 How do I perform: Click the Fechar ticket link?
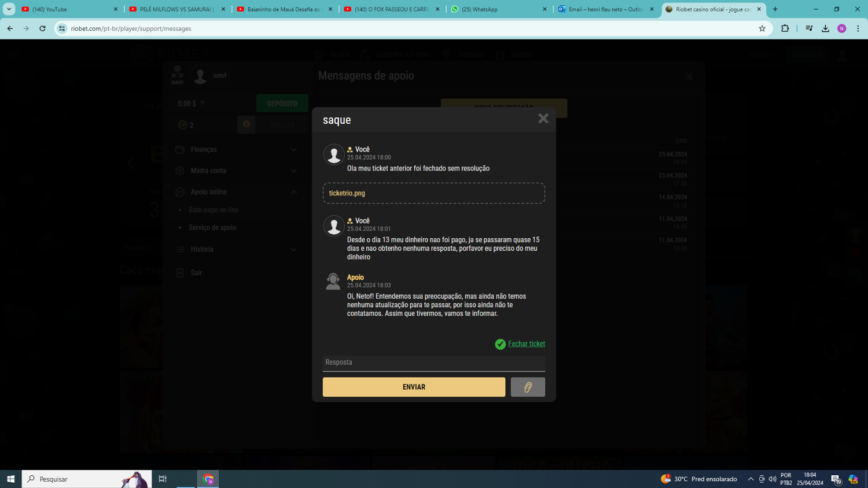click(526, 343)
